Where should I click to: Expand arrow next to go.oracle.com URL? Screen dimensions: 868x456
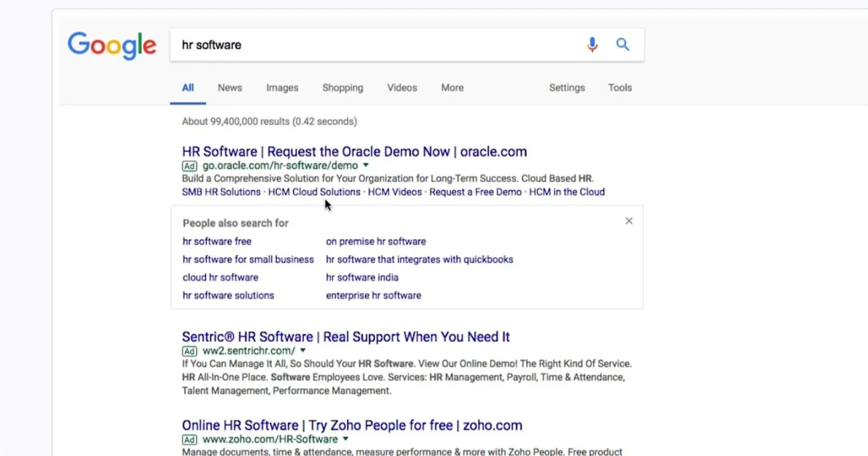[366, 166]
